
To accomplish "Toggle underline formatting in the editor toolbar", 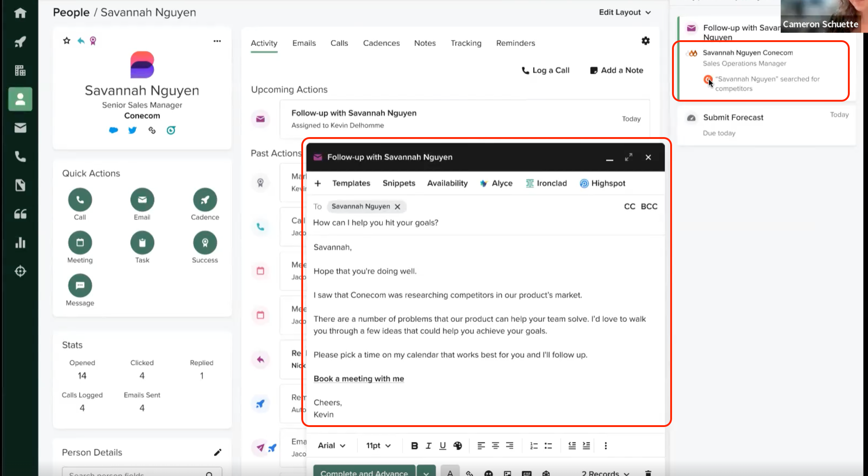I will pos(442,446).
